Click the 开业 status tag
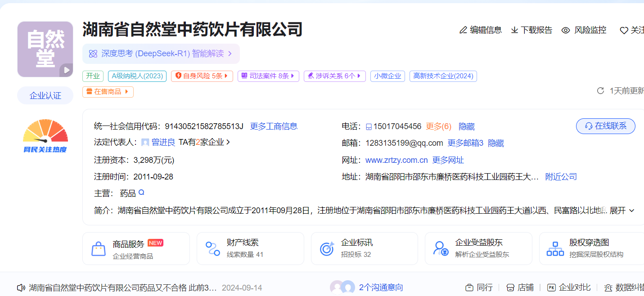 [x=93, y=76]
